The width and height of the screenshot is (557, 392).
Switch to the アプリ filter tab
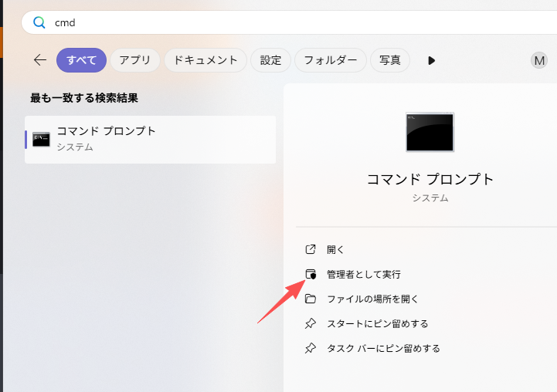135,60
